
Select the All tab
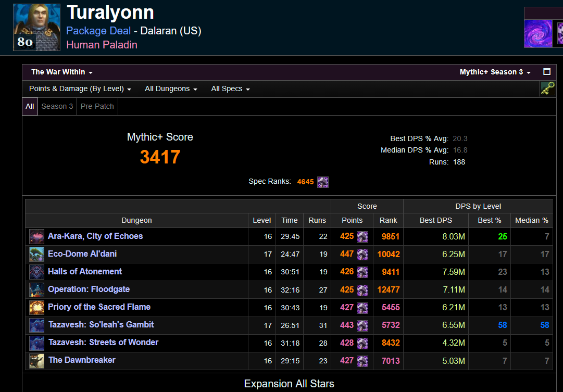pyautogui.click(x=30, y=106)
